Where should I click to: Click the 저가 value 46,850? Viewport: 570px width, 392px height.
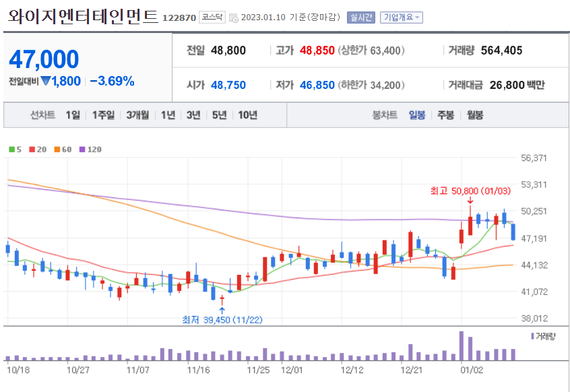[317, 85]
